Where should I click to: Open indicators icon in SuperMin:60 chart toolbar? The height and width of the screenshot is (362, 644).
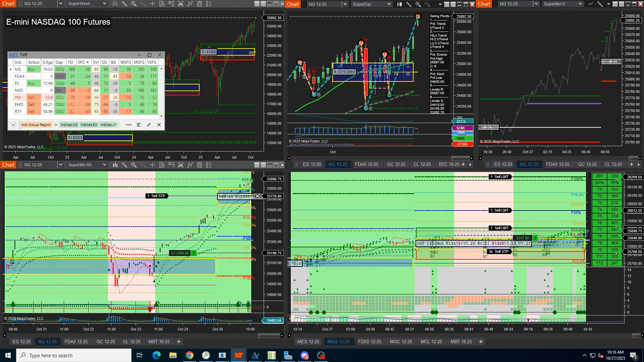(x=181, y=165)
